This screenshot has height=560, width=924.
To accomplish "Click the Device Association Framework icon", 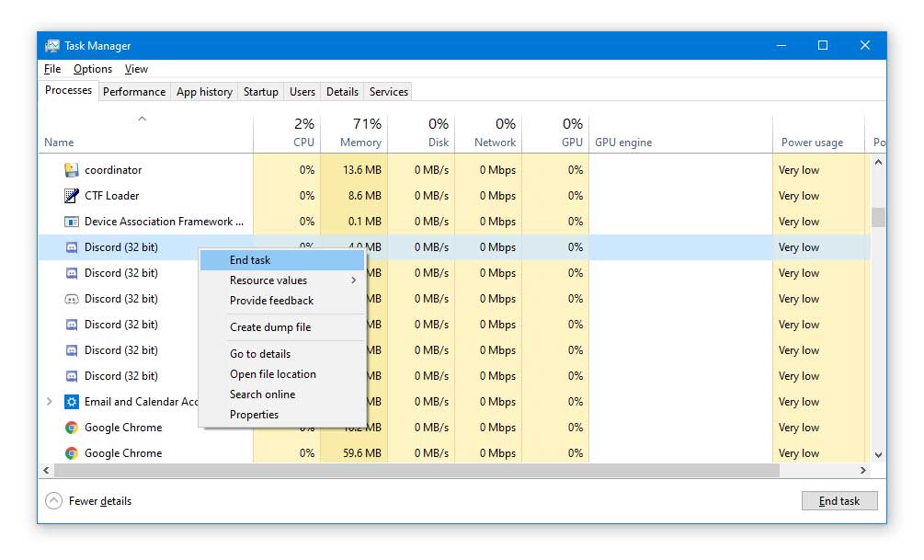I will pyautogui.click(x=72, y=222).
